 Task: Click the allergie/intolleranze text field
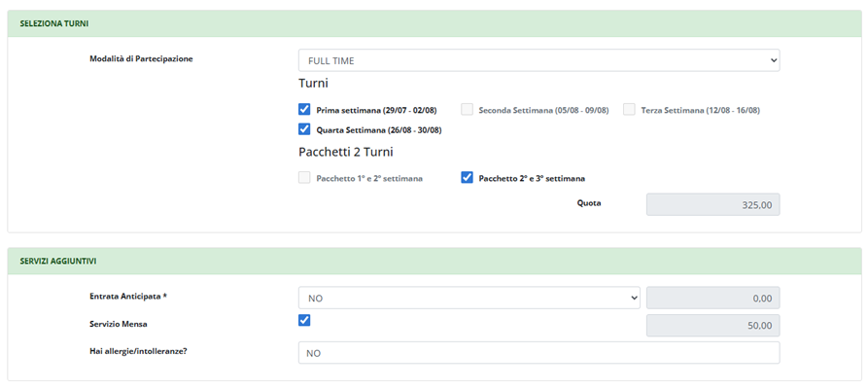(x=538, y=353)
